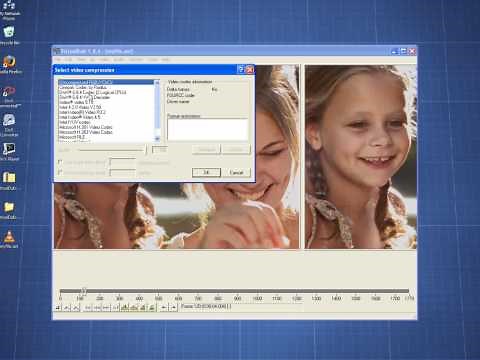
Task: Set selection end with Mark-out icon
Action: (173, 307)
